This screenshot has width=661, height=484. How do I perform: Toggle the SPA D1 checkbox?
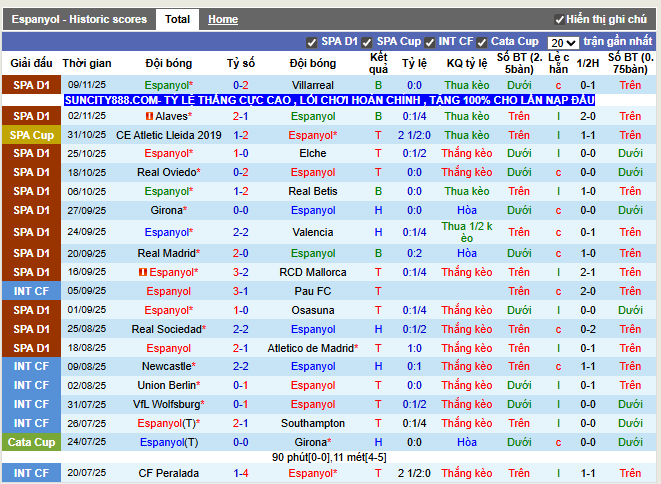pyautogui.click(x=312, y=42)
